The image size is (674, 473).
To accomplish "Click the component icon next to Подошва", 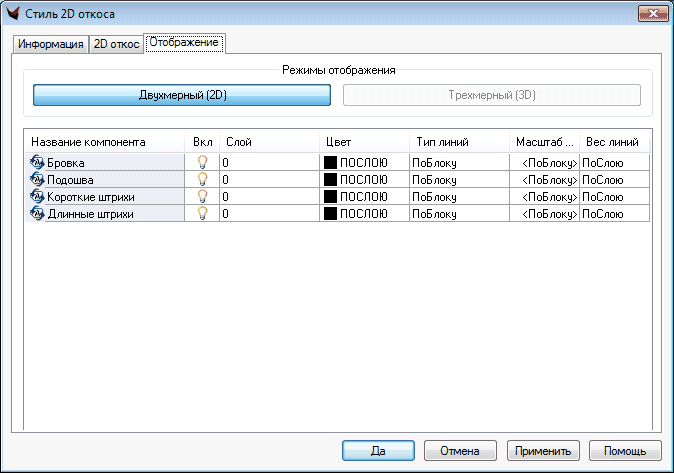I will (x=38, y=179).
